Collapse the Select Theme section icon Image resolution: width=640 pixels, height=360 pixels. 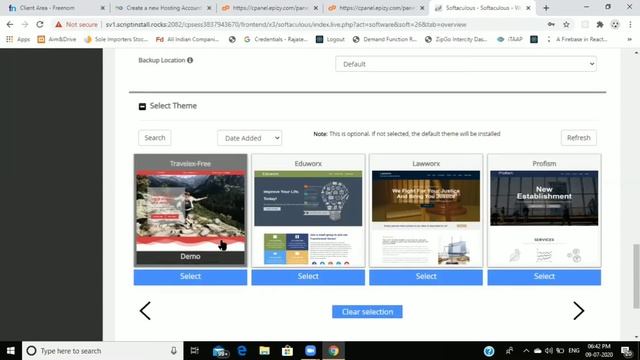click(142, 107)
